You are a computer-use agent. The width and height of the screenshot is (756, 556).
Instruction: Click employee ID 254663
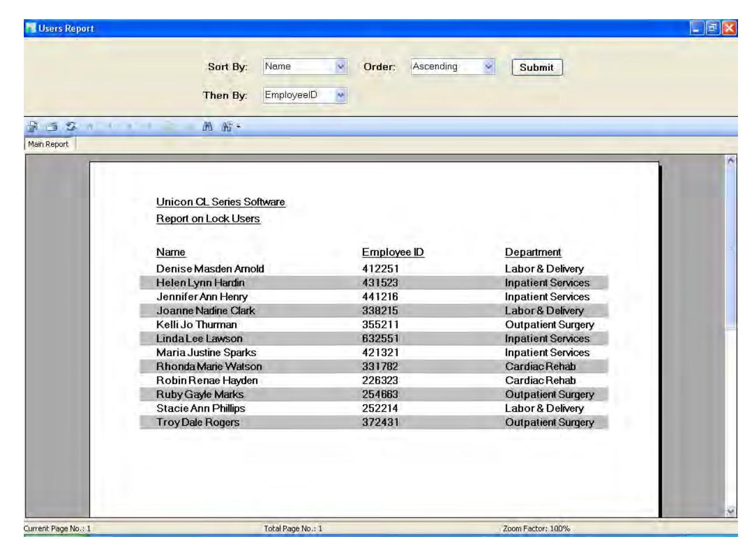coord(380,394)
